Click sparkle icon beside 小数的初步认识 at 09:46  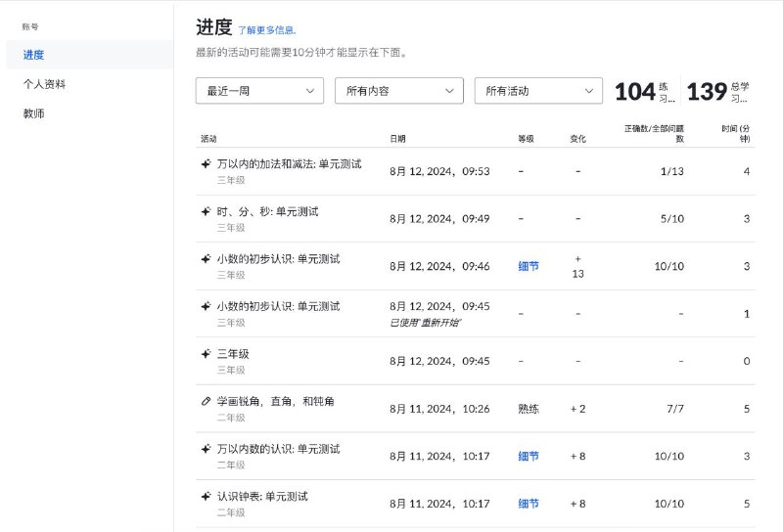(206, 259)
